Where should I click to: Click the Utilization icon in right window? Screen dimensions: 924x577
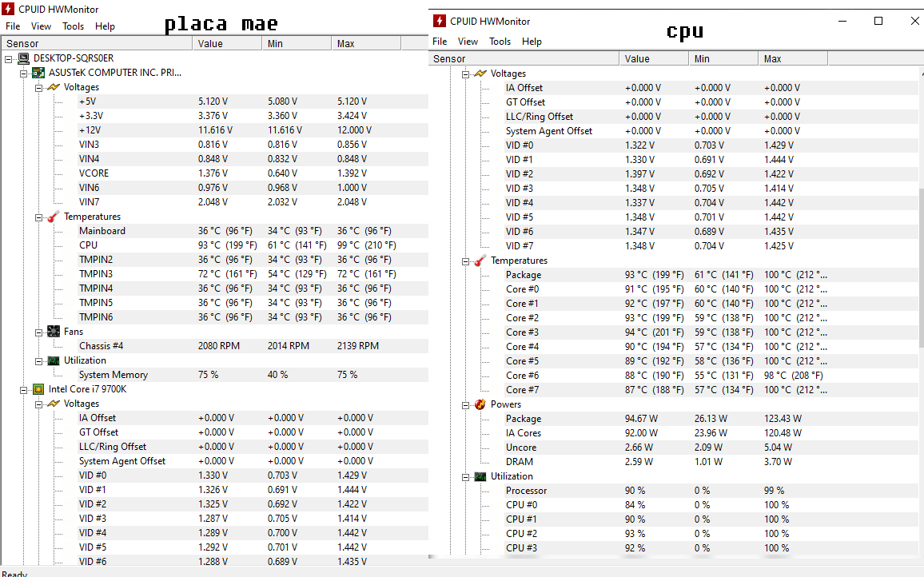[x=480, y=476]
